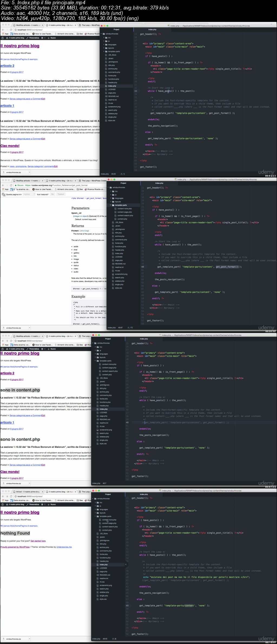Open "Get started here" link
This screenshot has width=277, height=644.
coord(38,541)
